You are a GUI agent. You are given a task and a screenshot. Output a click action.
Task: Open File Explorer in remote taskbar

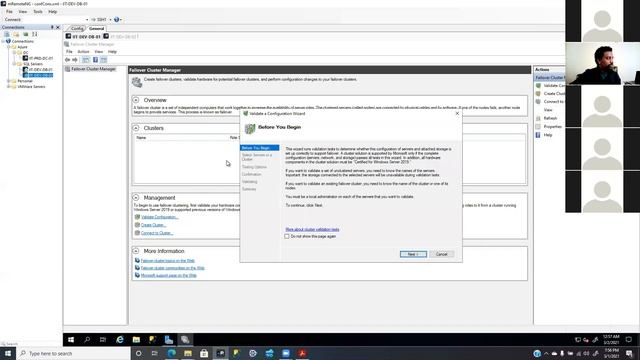coord(136,340)
